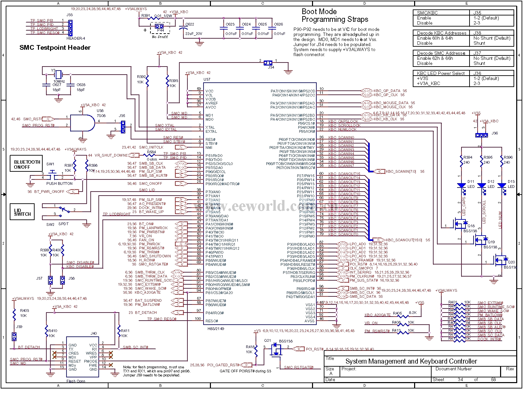Click the U37 reference designator label
532x411 pixels.
(x=207, y=79)
